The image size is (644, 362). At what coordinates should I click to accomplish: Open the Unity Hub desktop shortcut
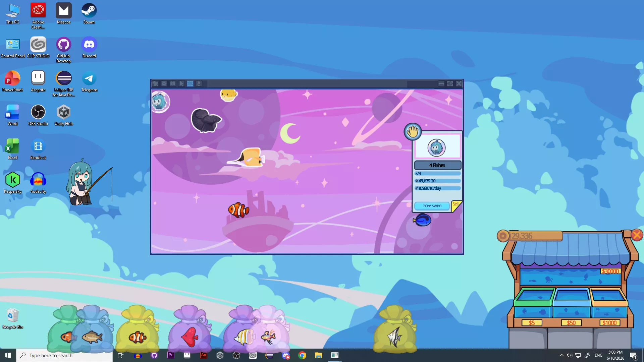point(63,115)
